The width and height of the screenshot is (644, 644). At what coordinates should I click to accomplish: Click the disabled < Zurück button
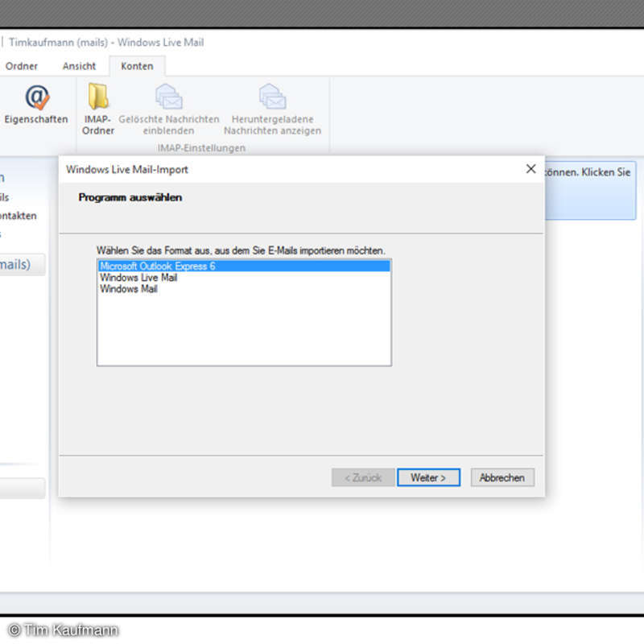(x=363, y=477)
